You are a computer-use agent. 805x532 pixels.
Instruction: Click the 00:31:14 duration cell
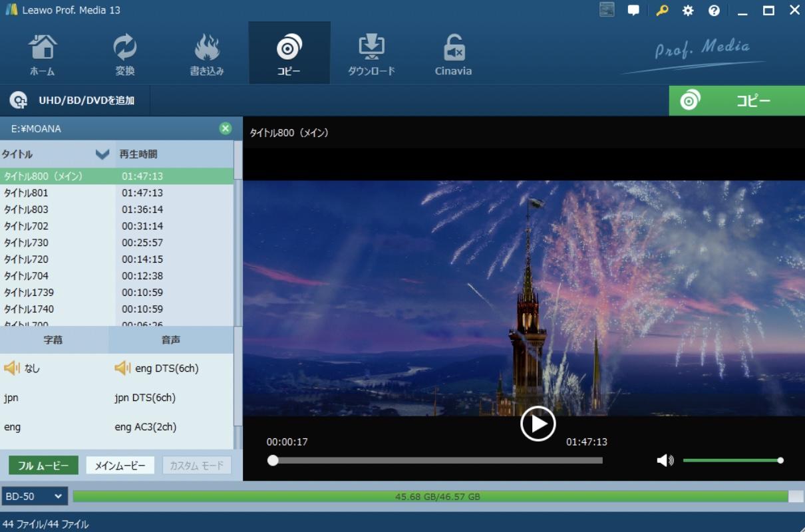click(142, 226)
